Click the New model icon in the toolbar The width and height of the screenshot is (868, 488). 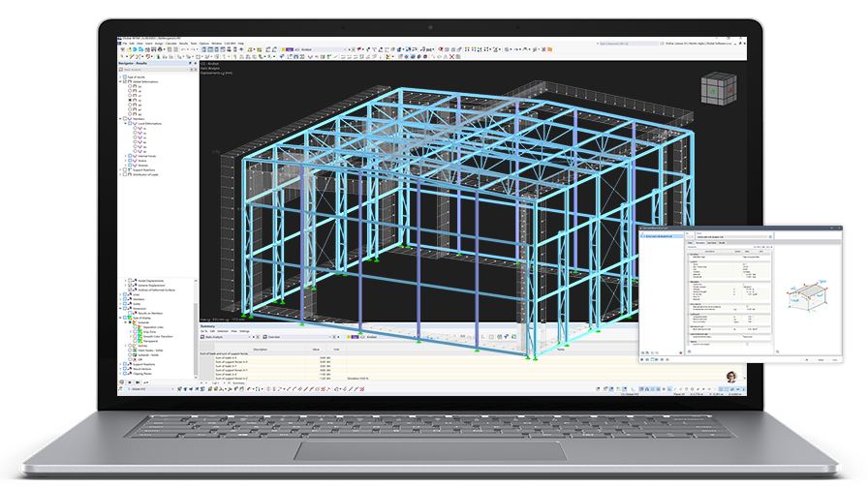click(x=122, y=49)
